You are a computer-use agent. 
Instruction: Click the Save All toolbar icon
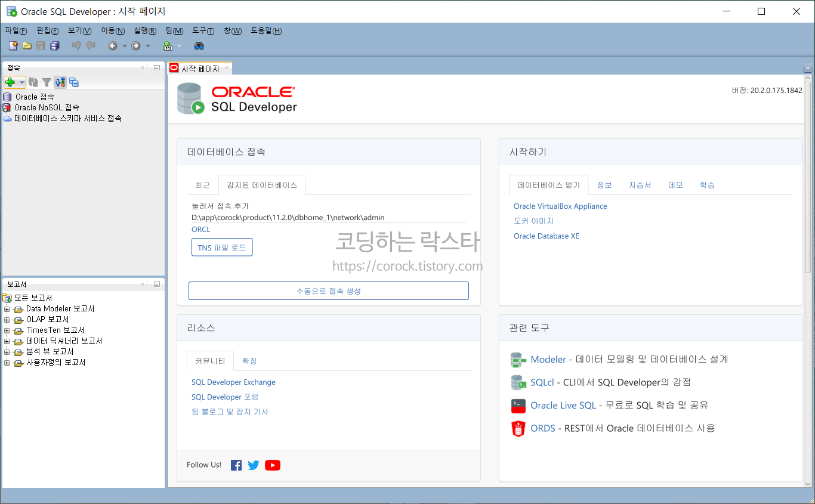point(55,45)
